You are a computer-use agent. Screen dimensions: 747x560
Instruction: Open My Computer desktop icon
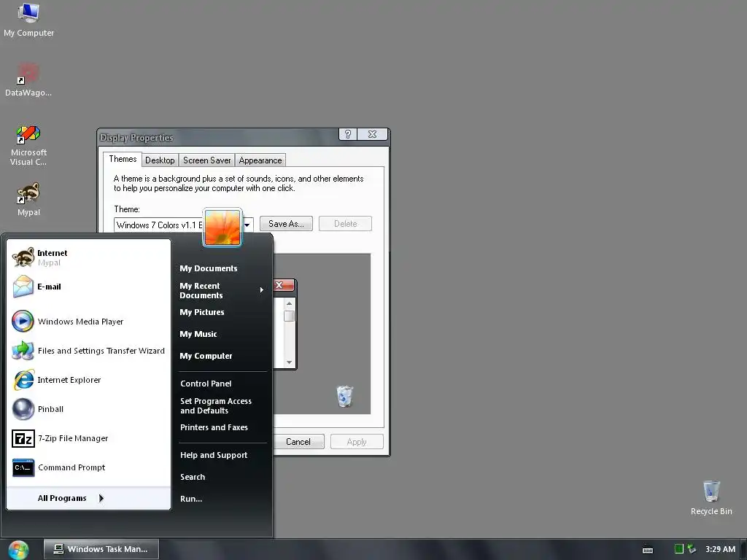(x=28, y=20)
